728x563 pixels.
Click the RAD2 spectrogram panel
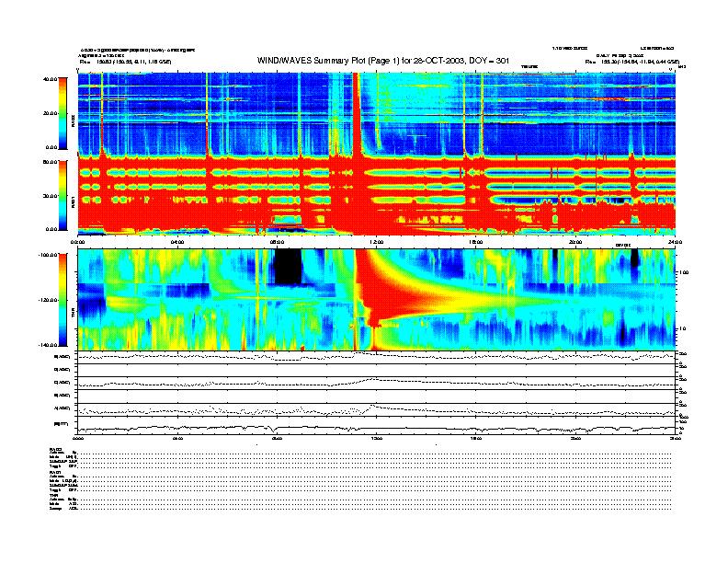pyautogui.click(x=377, y=113)
